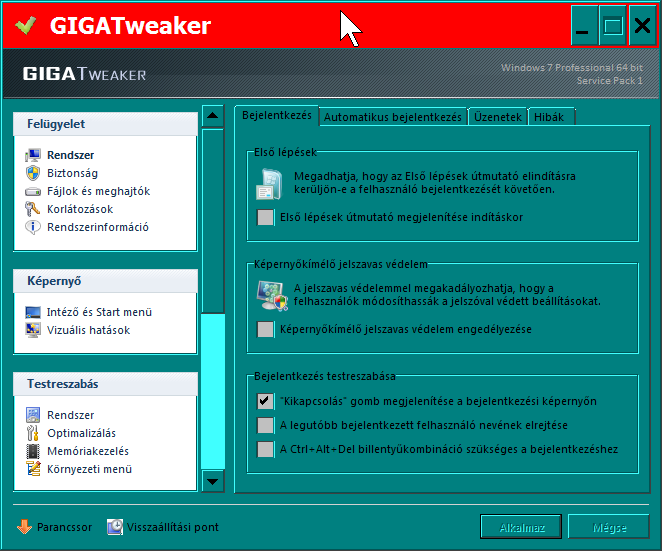Open the Üzenetek tab
Image resolution: width=662 pixels, height=551 pixels.
tap(498, 117)
